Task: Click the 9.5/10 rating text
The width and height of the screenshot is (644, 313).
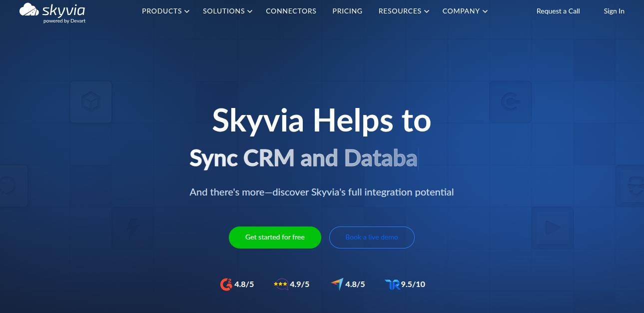Action: point(413,284)
